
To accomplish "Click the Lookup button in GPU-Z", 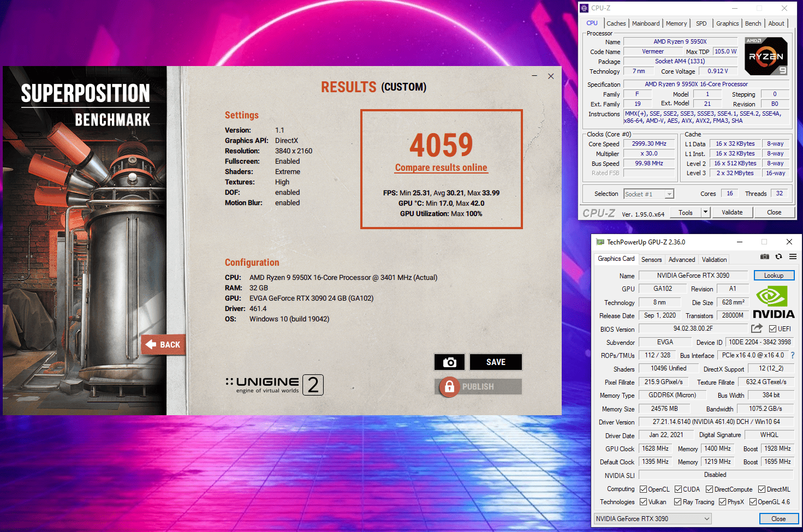I will click(774, 276).
